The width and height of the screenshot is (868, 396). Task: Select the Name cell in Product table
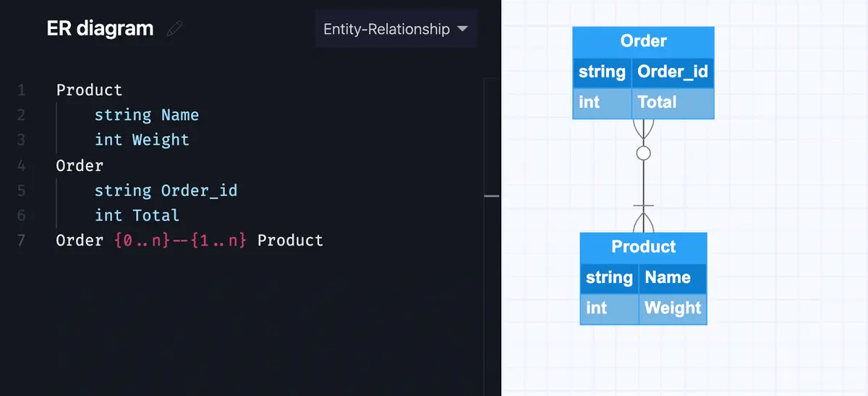coord(673,278)
